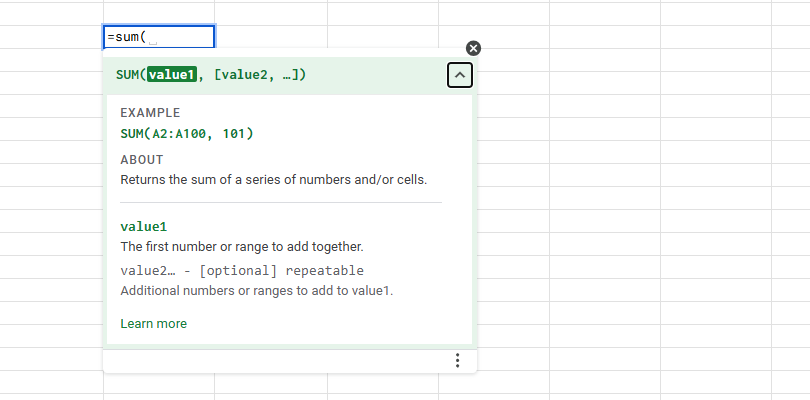Click the example SUM(A2:A100, 101)
This screenshot has height=400, width=810.
(x=187, y=134)
